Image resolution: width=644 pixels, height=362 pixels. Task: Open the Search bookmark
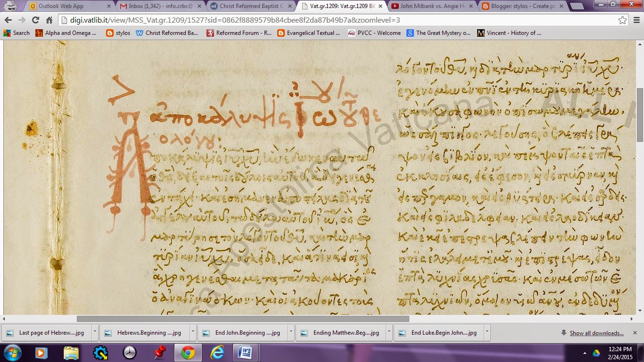pos(17,33)
